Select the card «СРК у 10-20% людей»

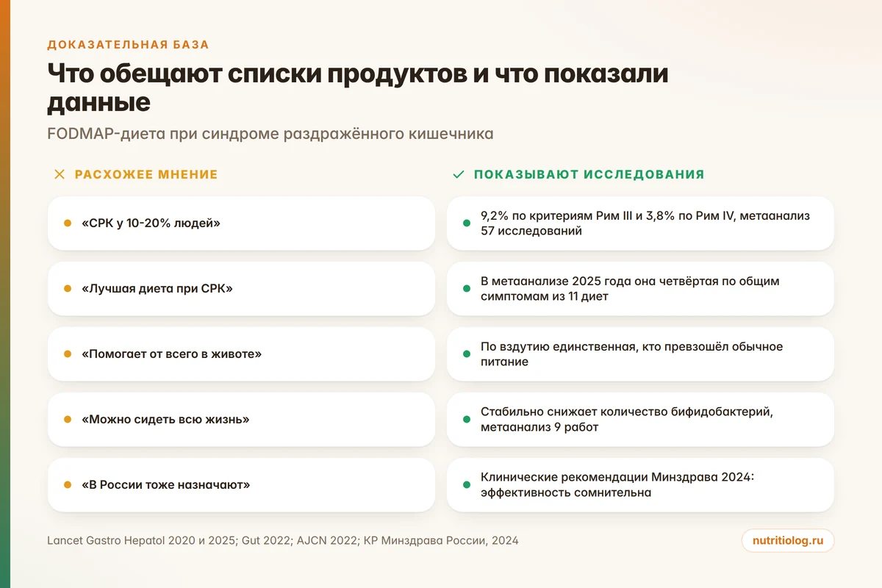[241, 223]
